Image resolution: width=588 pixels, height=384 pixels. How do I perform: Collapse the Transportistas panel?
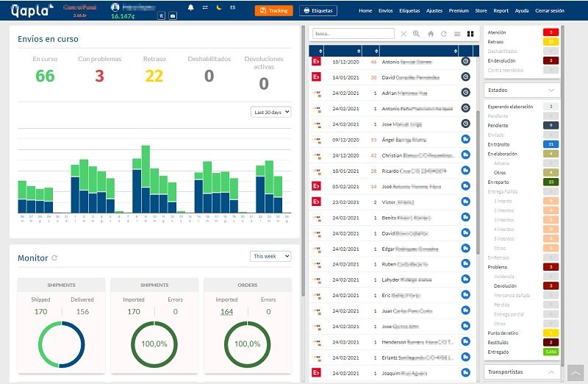pyautogui.click(x=551, y=372)
